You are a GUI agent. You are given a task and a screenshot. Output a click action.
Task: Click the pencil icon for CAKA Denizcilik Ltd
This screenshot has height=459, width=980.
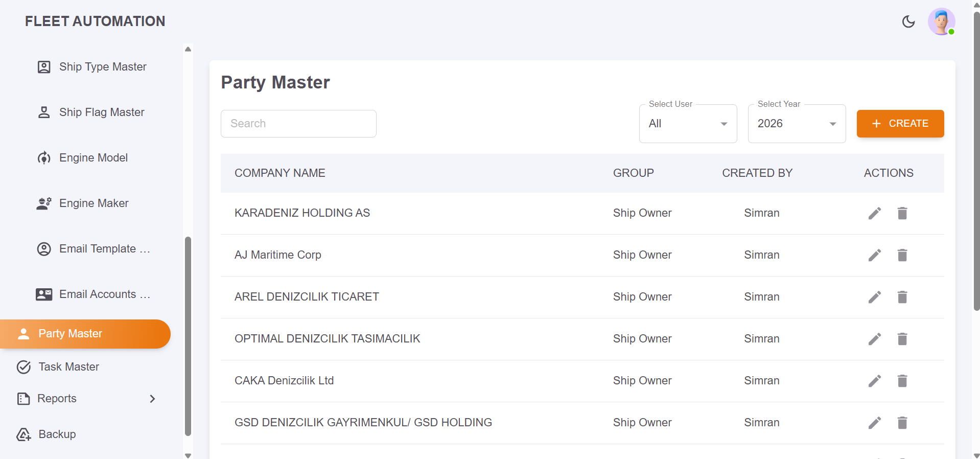click(x=874, y=381)
